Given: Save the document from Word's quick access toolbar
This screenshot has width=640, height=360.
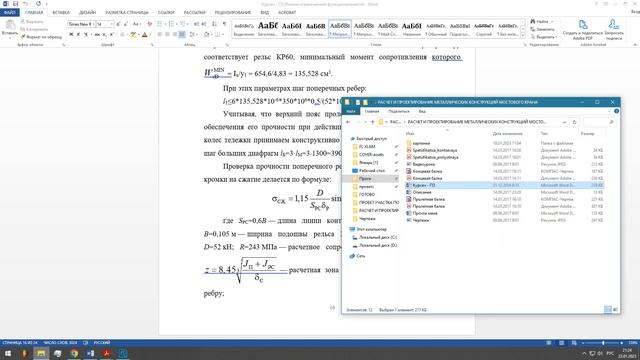Looking at the screenshot, I should (x=16, y=4).
